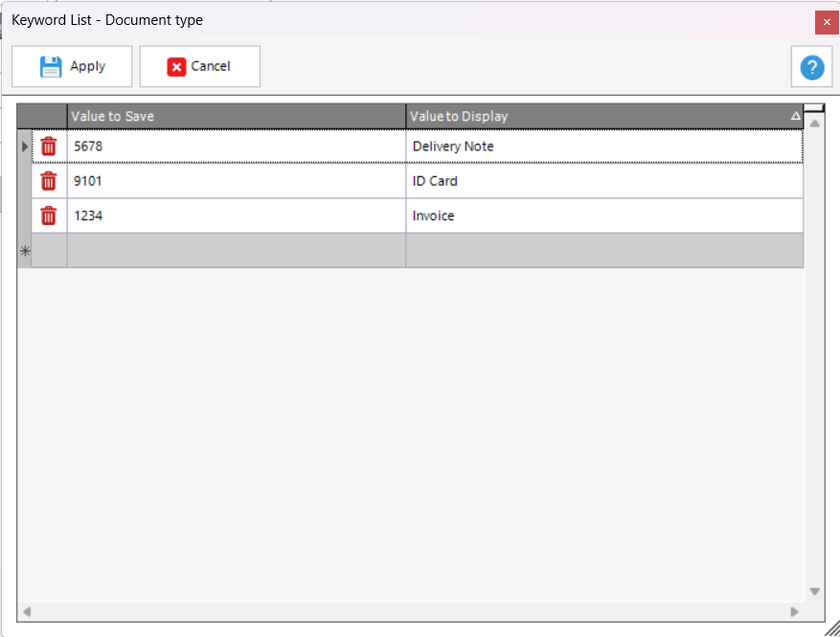Select the 1234 value cell
Viewport: 840px width, 637px height.
(x=236, y=216)
